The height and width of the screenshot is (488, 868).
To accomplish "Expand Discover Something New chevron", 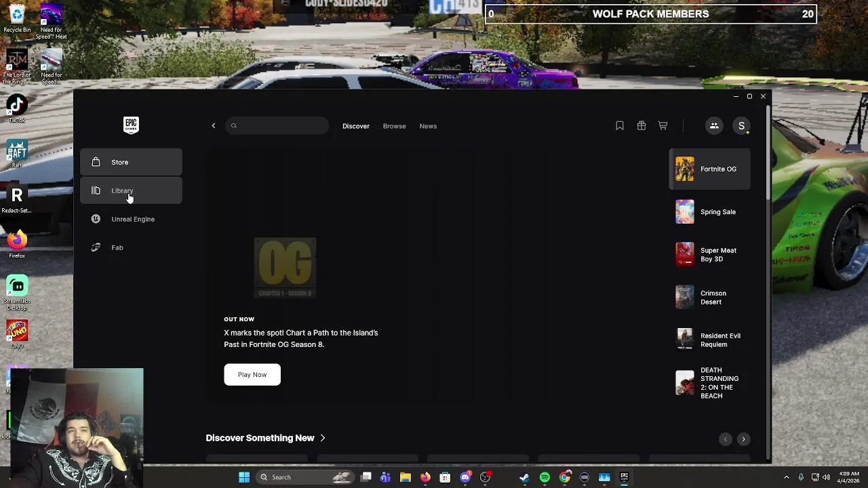I will pyautogui.click(x=323, y=438).
